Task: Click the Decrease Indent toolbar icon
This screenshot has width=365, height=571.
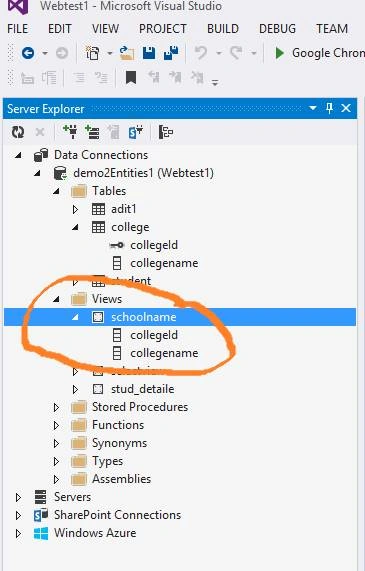Action: [x=27, y=78]
